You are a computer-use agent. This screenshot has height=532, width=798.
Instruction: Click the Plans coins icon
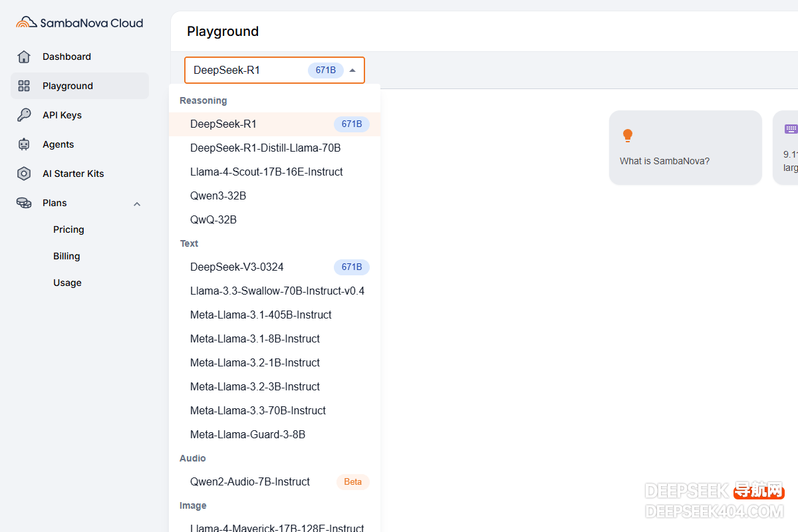(x=24, y=203)
